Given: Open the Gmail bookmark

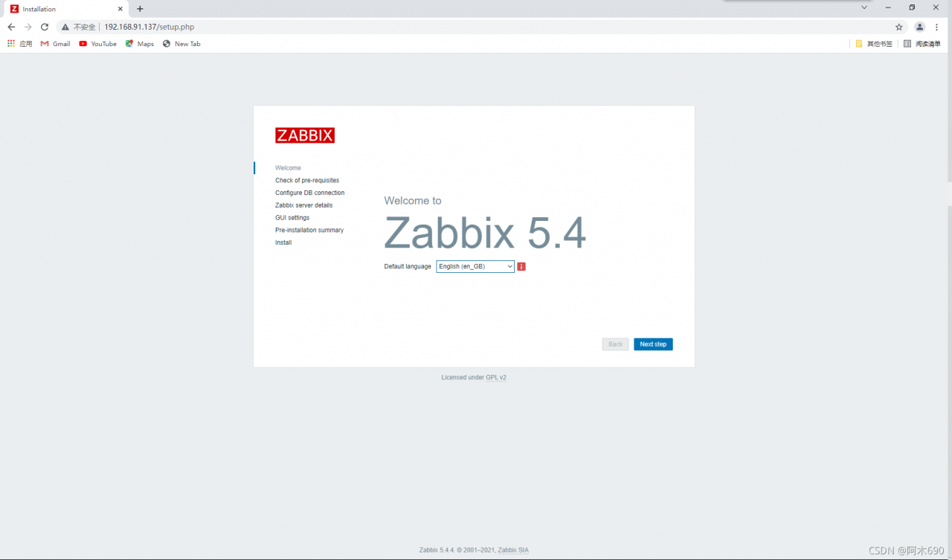Looking at the screenshot, I should (x=55, y=44).
